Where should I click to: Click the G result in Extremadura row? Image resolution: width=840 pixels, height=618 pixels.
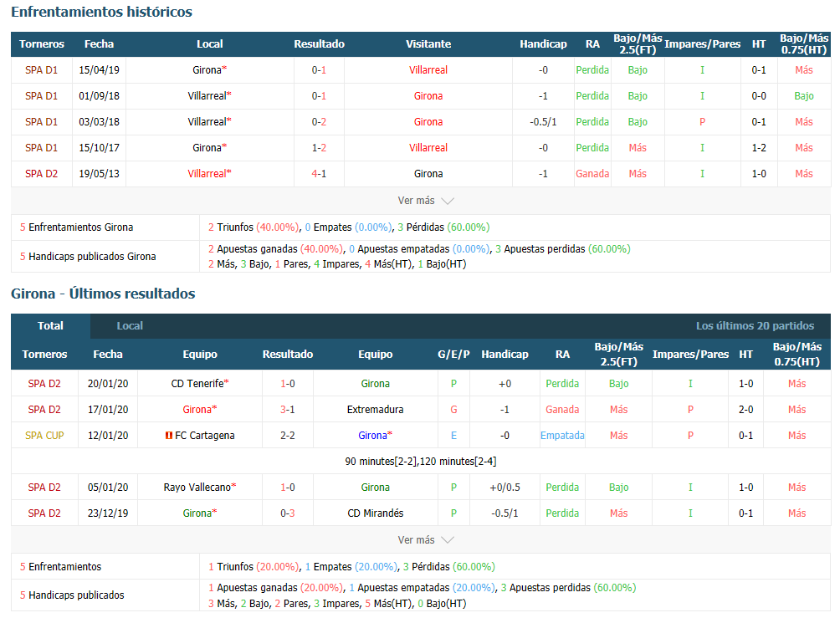pos(453,410)
